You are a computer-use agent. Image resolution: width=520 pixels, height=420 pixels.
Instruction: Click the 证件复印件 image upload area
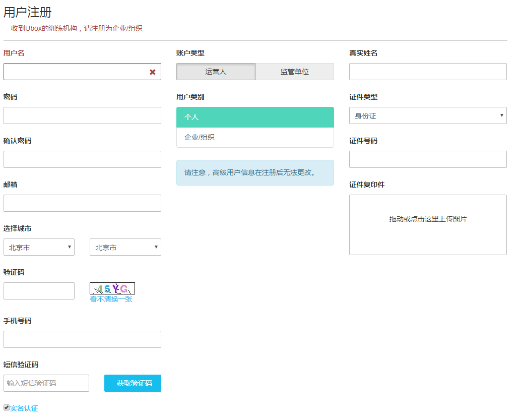(x=428, y=225)
